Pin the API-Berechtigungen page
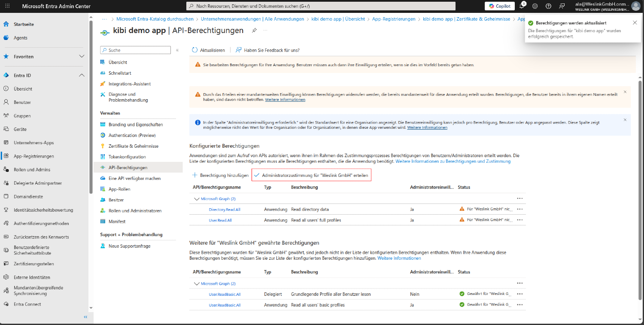The height and width of the screenshot is (325, 644). click(254, 30)
